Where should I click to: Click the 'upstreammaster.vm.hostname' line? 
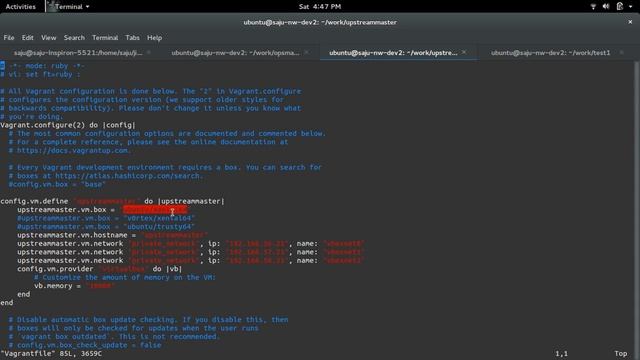click(x=112, y=235)
